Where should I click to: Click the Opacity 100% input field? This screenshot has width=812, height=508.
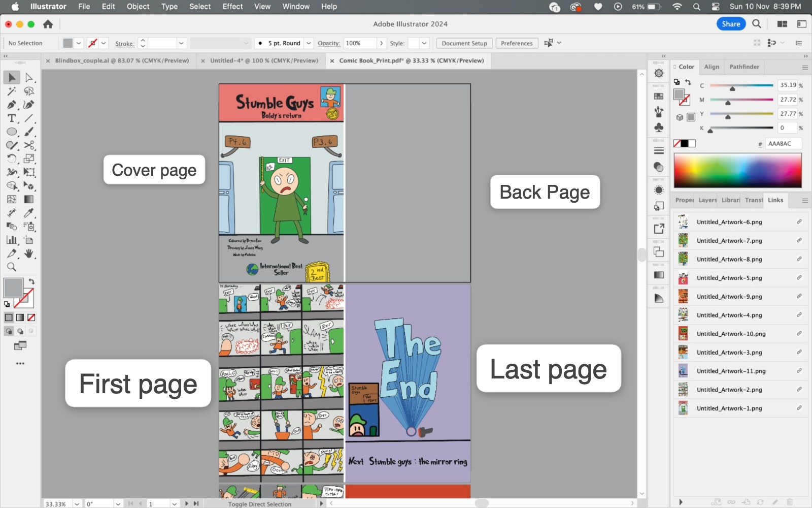360,43
